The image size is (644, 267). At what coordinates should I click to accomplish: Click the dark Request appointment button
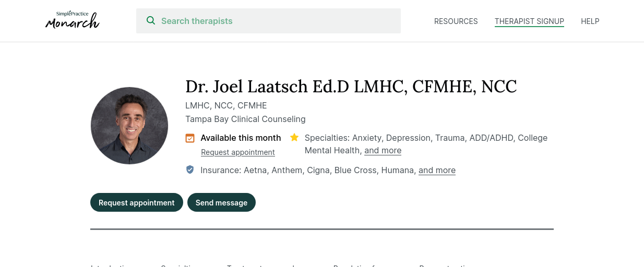(137, 202)
